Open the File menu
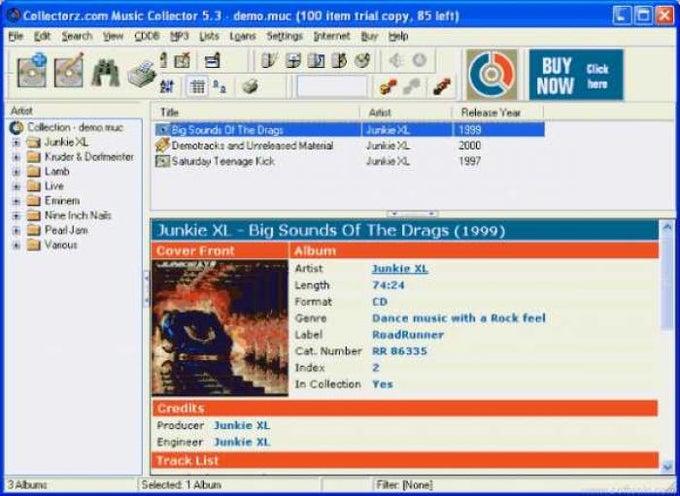This screenshot has height=496, width=680. coord(16,36)
